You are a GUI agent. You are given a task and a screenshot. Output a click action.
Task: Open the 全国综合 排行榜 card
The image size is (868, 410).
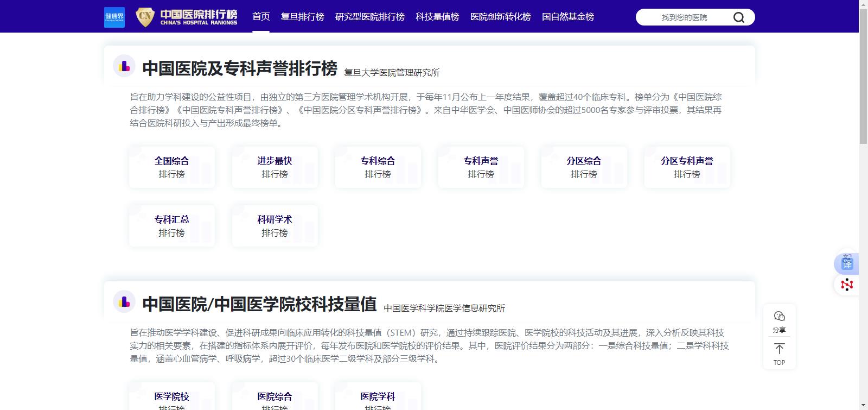click(172, 167)
